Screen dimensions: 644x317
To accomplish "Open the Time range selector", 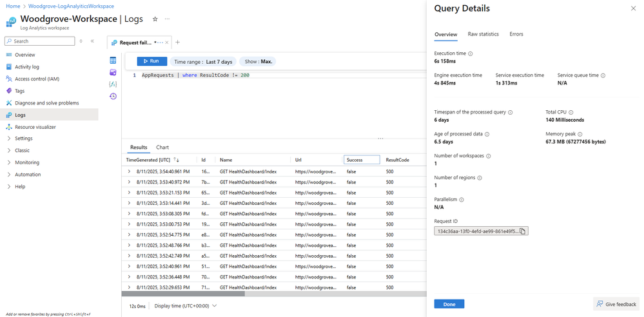I will (x=203, y=62).
